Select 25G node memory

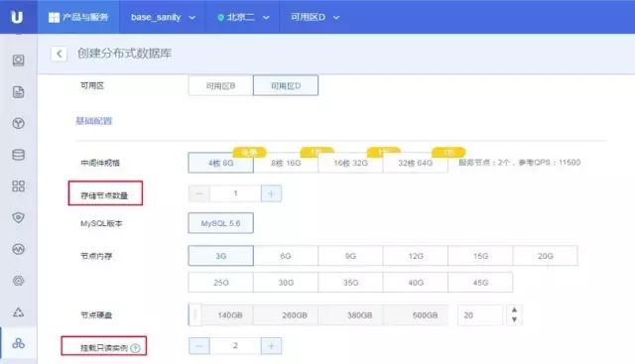[220, 283]
